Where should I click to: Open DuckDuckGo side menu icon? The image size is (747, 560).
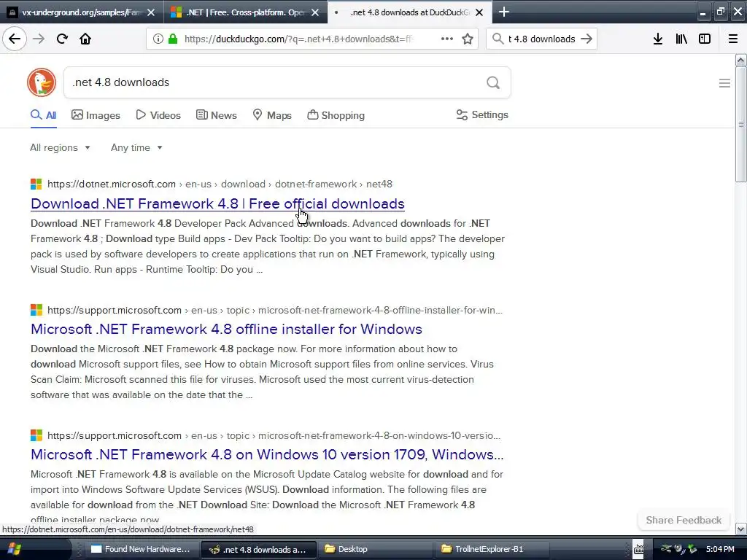tap(724, 83)
